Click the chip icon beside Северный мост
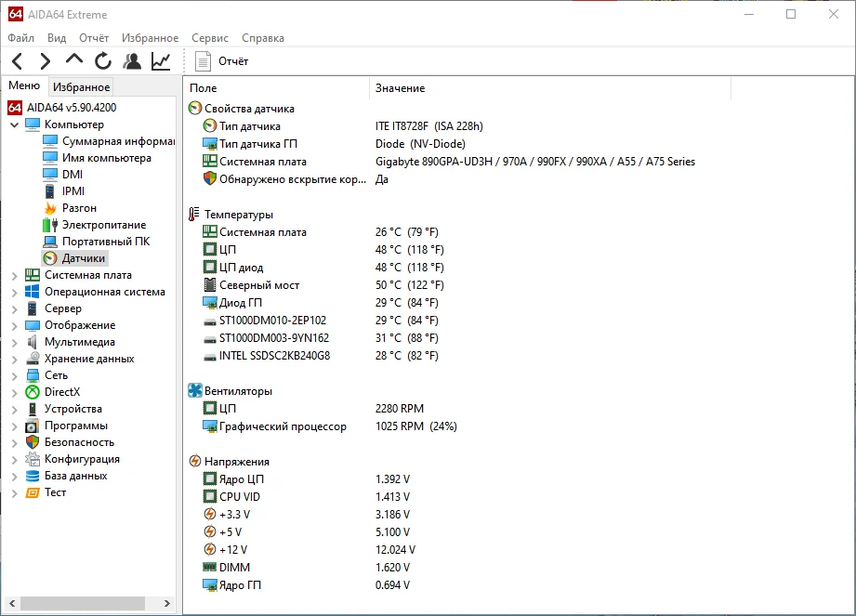 coord(210,285)
